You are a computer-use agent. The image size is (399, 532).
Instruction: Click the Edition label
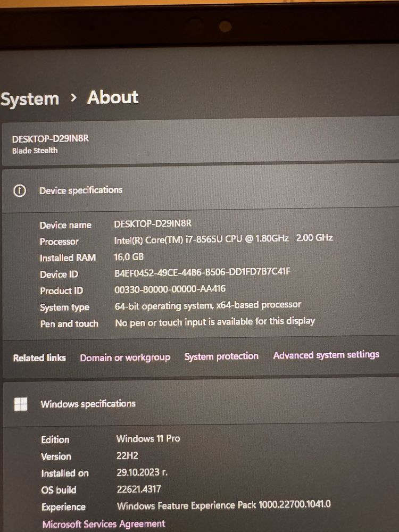55,440
